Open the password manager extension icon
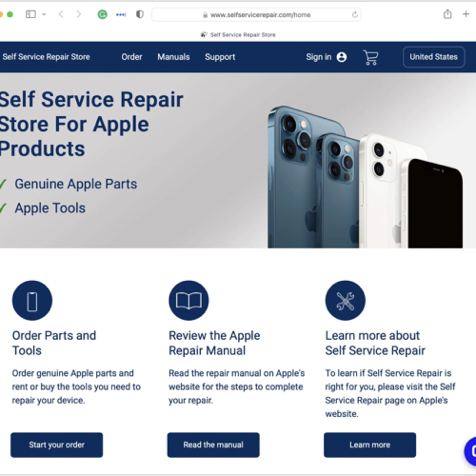Screen dimensions: 476x476 (121, 15)
